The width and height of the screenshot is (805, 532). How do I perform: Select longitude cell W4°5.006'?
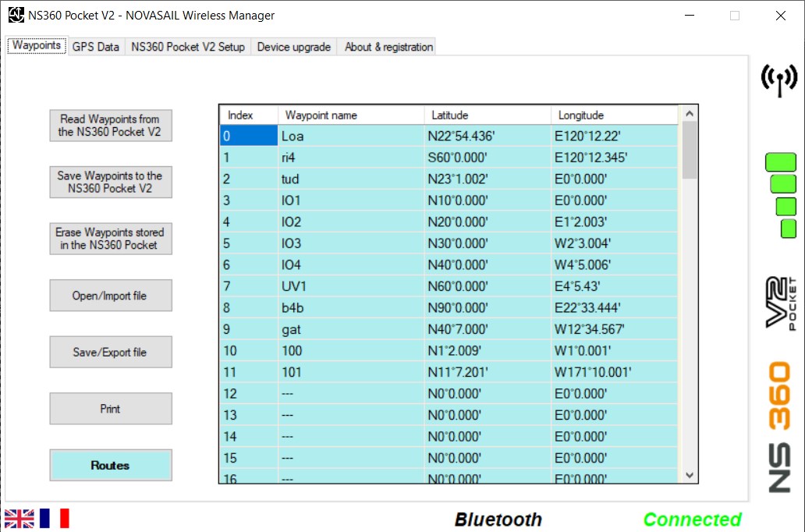[x=615, y=264]
